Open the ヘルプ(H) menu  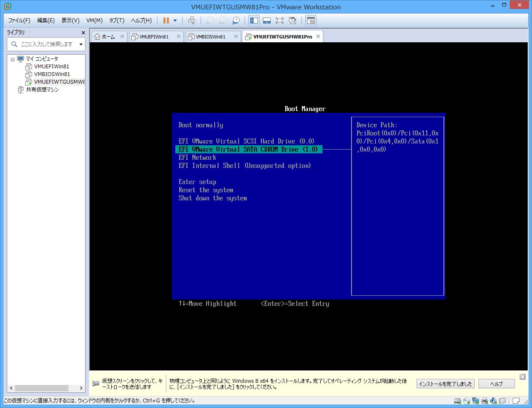pos(141,21)
